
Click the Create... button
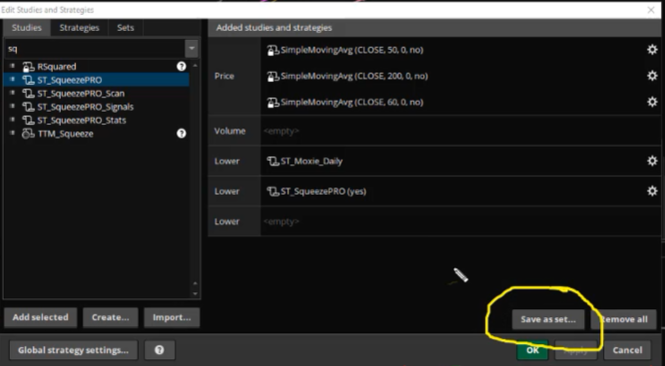(110, 317)
